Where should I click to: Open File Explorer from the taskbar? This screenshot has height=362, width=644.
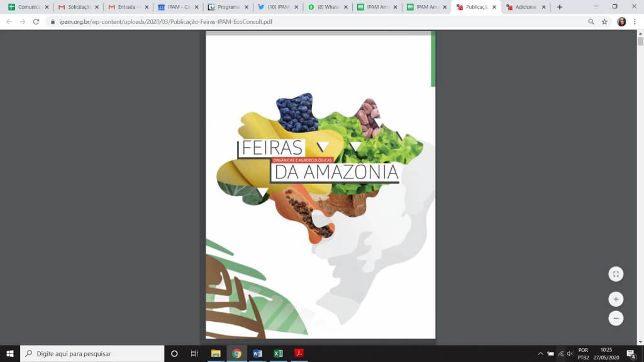pyautogui.click(x=216, y=353)
